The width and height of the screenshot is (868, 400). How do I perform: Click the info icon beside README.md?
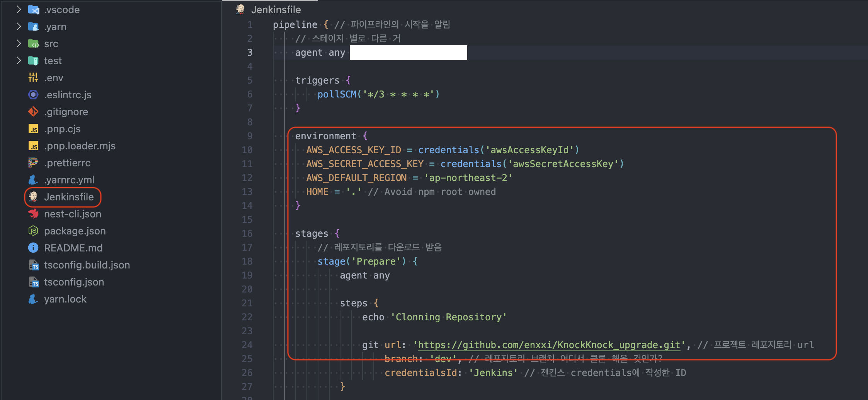click(x=33, y=248)
